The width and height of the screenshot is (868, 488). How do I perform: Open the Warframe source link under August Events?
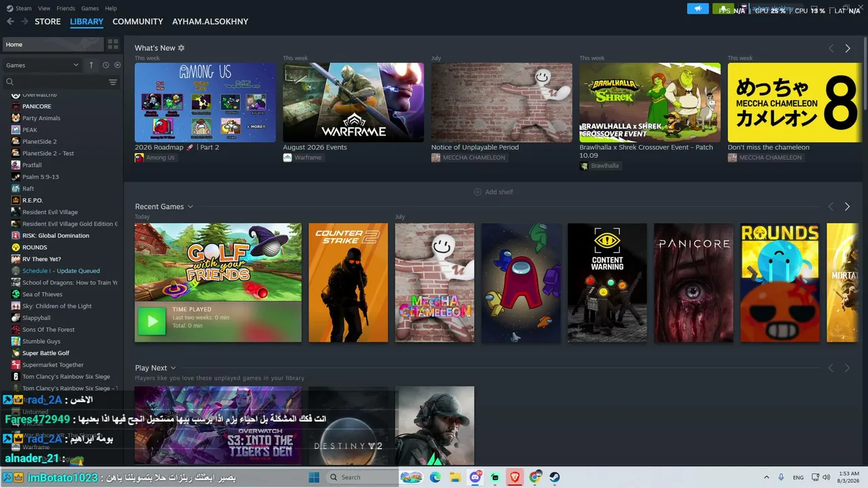tap(302, 158)
